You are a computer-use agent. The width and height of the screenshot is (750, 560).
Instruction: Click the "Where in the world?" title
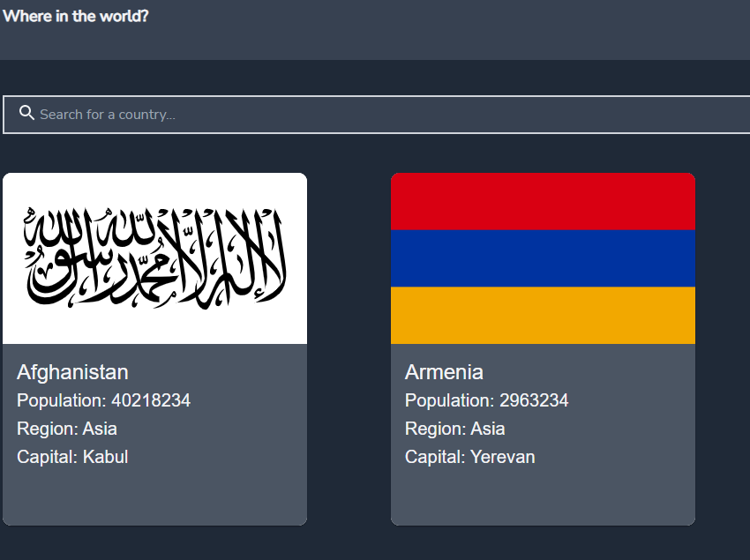76,17
